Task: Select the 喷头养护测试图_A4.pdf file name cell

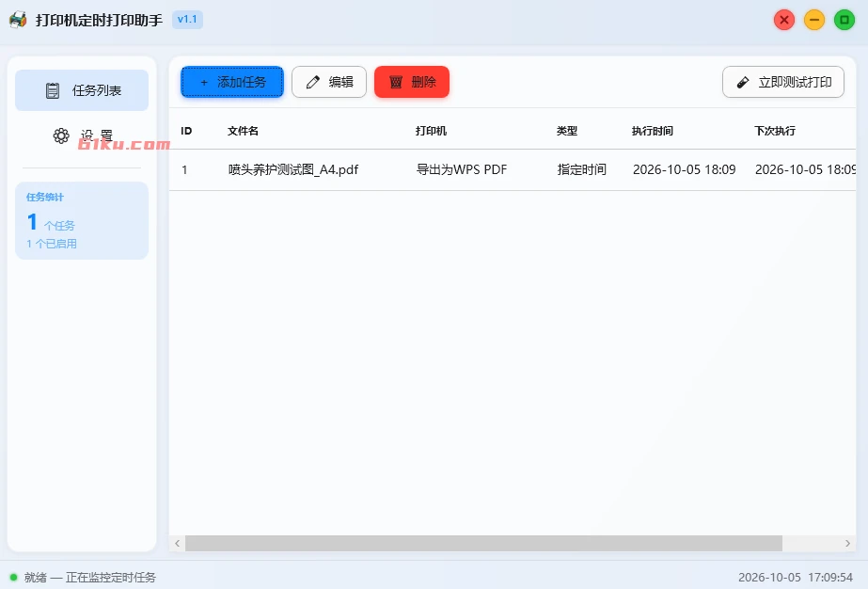Action: [293, 169]
